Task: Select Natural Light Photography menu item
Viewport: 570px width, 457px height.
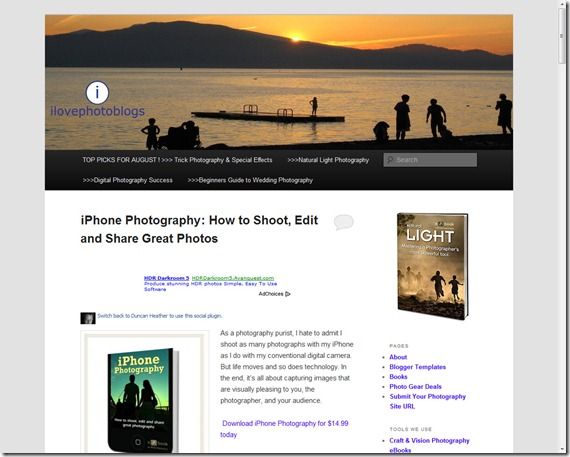Action: pyautogui.click(x=328, y=160)
